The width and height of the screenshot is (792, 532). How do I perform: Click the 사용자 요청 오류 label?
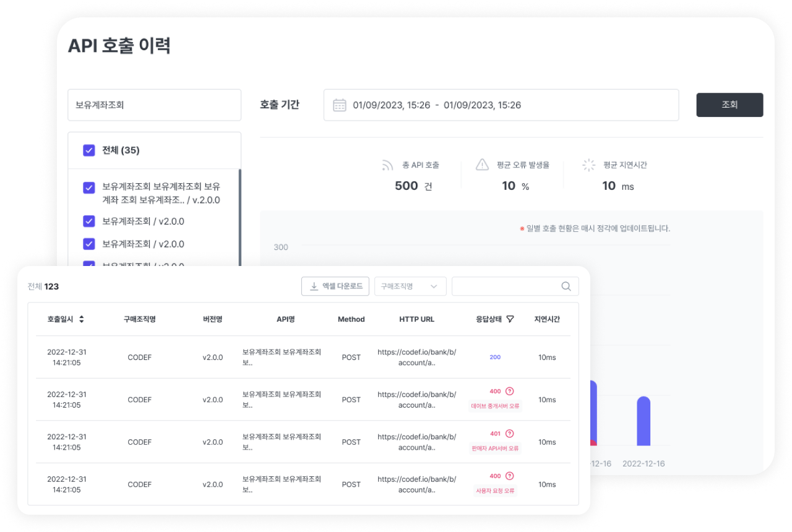point(495,491)
